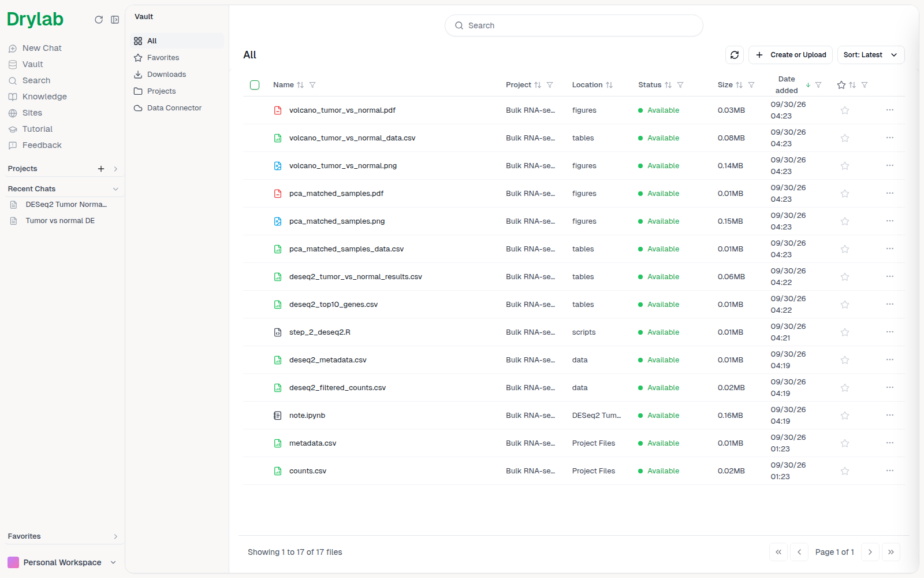Select Favorites in the Vault menu

[x=177, y=58]
